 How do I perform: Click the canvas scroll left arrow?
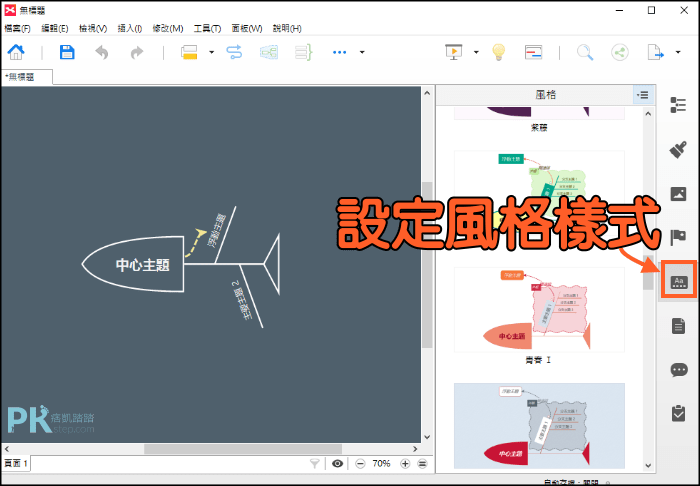point(7,449)
